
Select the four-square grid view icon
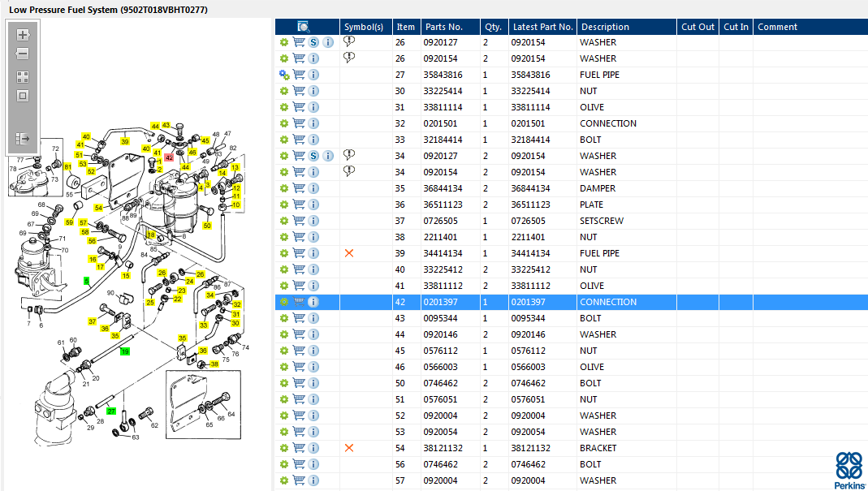(x=23, y=77)
